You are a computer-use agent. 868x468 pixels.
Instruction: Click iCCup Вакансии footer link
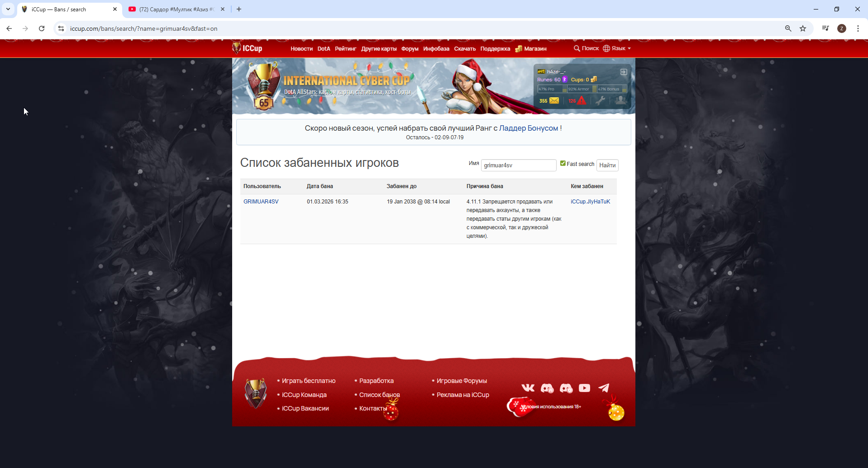coord(305,408)
